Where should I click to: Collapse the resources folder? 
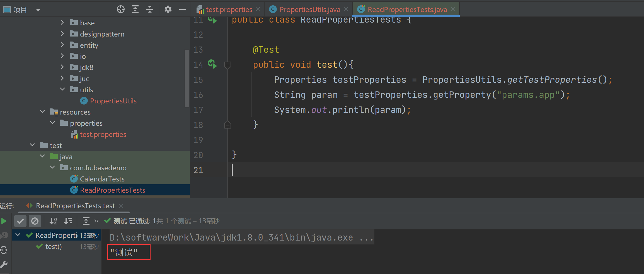[x=42, y=112]
